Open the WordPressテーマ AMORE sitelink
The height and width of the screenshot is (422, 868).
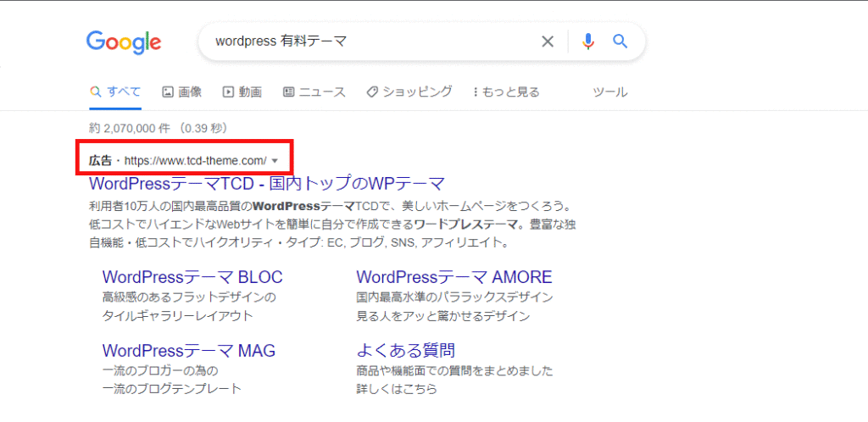tap(454, 276)
